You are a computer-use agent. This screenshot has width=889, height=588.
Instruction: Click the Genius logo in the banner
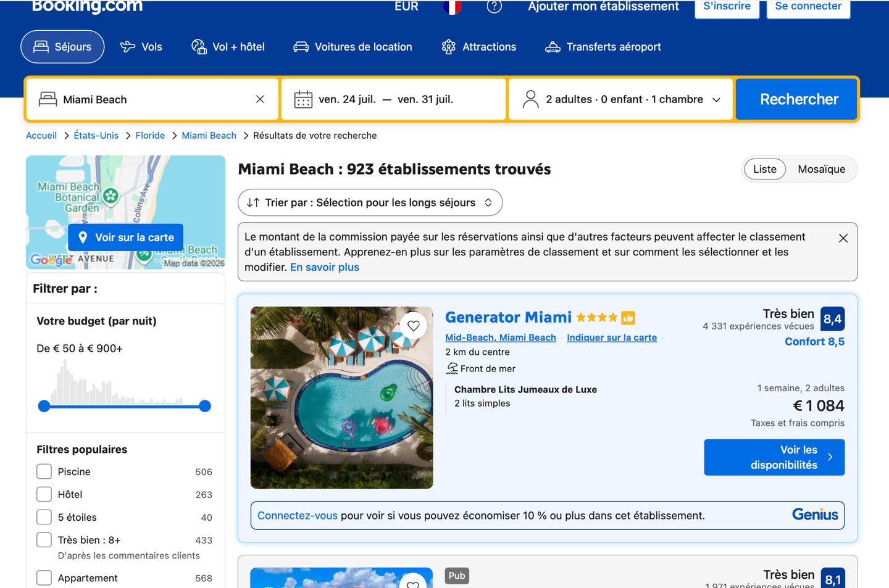click(x=815, y=515)
